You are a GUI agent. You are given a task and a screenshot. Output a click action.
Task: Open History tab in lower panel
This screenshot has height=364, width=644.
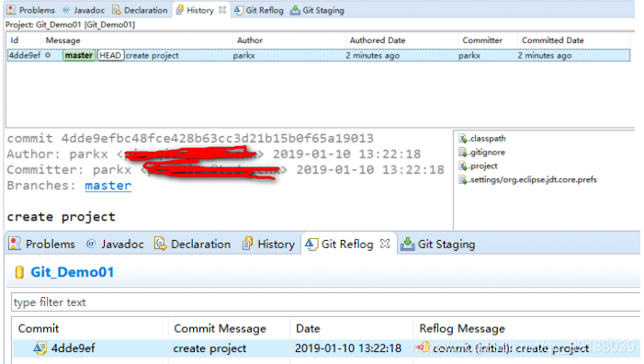[x=268, y=244]
